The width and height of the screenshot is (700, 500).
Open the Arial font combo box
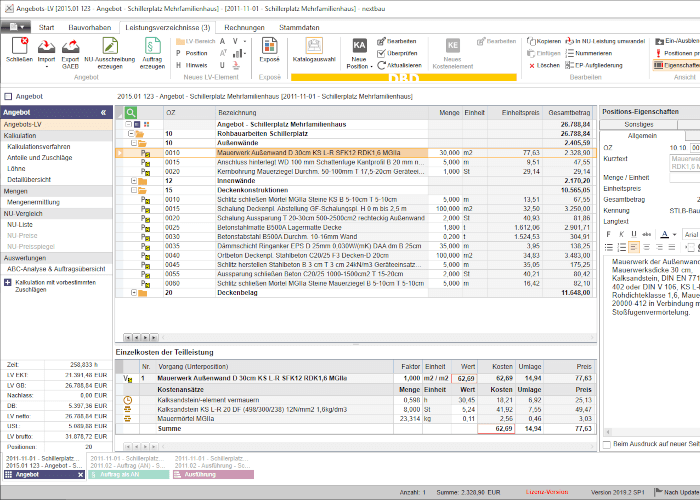691,234
